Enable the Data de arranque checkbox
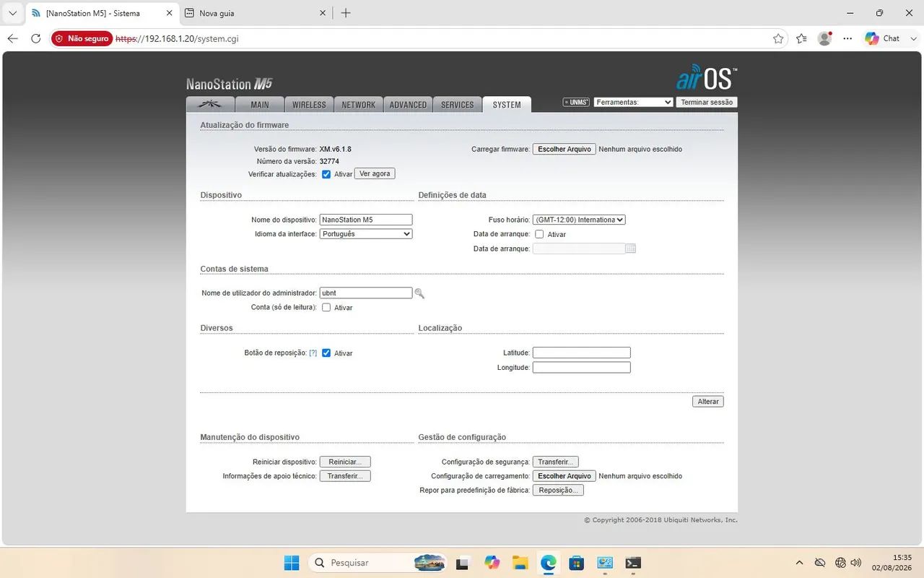This screenshot has height=578, width=924. pyautogui.click(x=539, y=234)
